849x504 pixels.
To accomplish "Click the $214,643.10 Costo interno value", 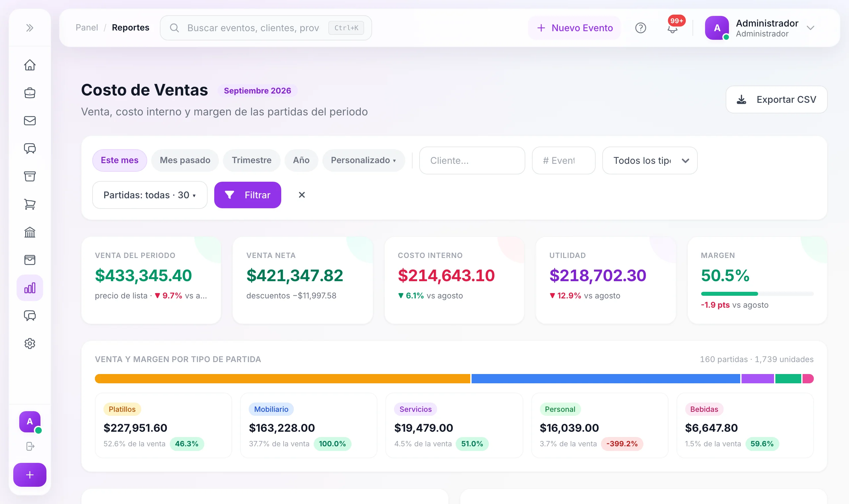I will point(446,276).
